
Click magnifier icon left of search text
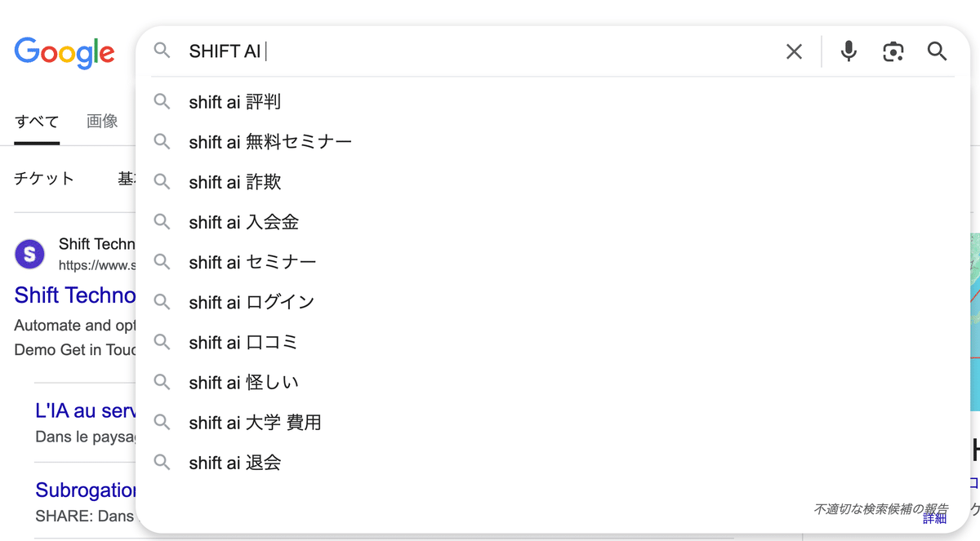coord(163,51)
